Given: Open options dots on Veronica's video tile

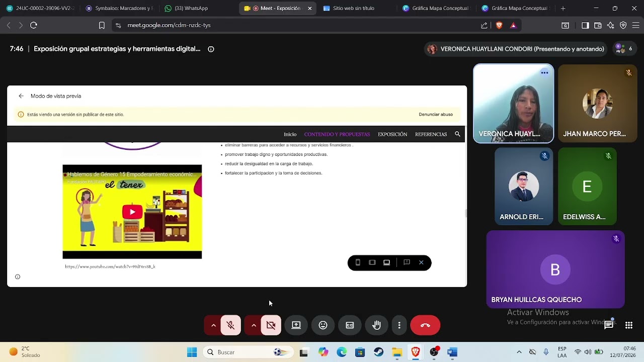Looking at the screenshot, I should [x=544, y=73].
